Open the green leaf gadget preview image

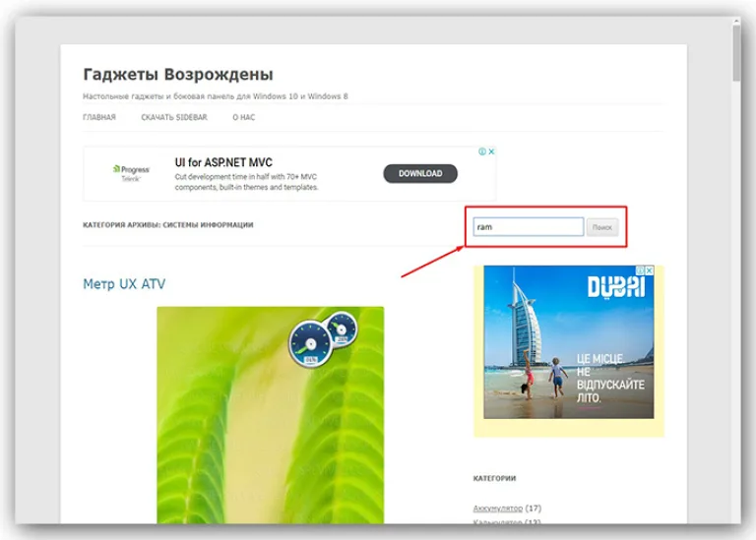[270, 415]
